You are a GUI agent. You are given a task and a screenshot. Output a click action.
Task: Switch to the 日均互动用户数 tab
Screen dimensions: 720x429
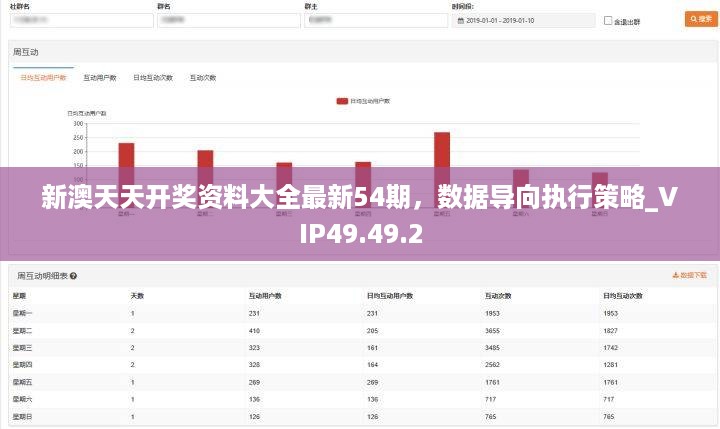tap(43, 77)
